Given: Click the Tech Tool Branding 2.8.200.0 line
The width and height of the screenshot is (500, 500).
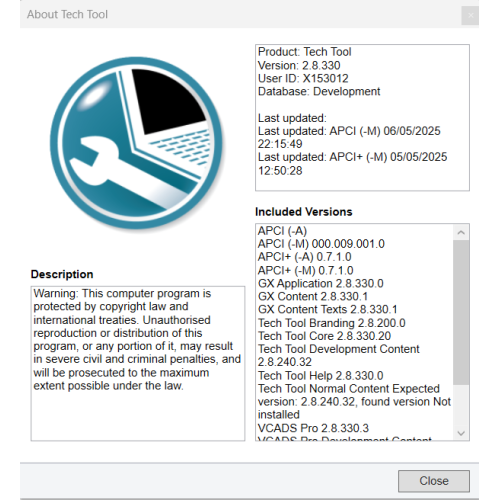Looking at the screenshot, I should (332, 323).
